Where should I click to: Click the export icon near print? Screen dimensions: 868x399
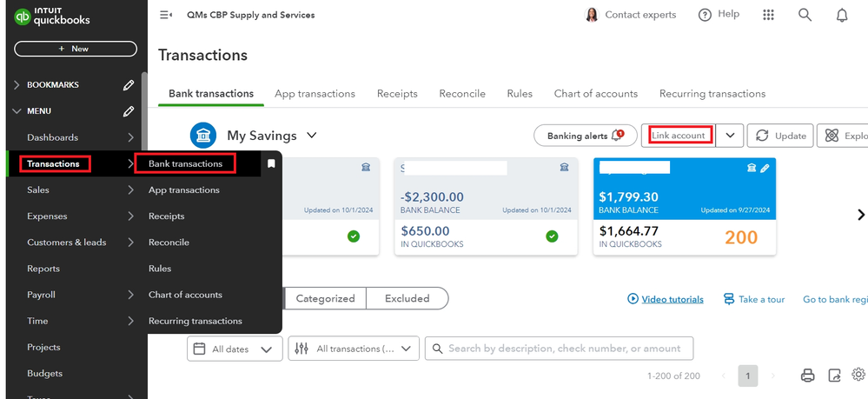pos(834,376)
